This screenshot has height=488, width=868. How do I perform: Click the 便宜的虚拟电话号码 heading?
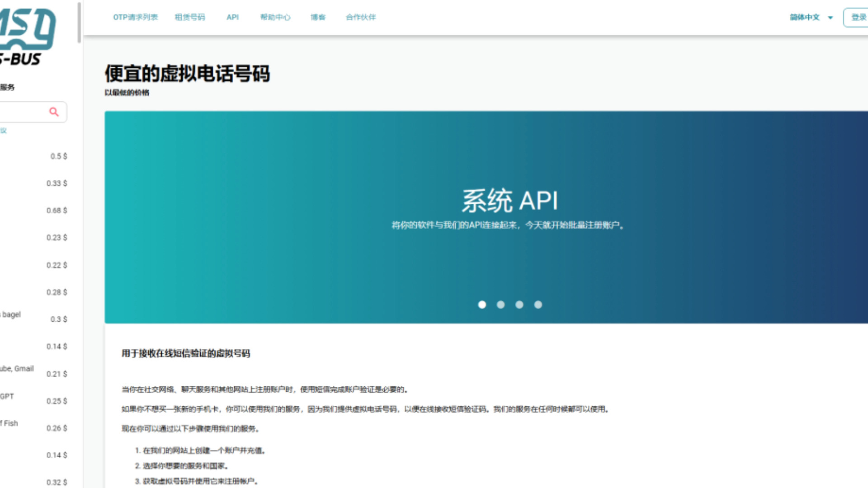(x=187, y=73)
